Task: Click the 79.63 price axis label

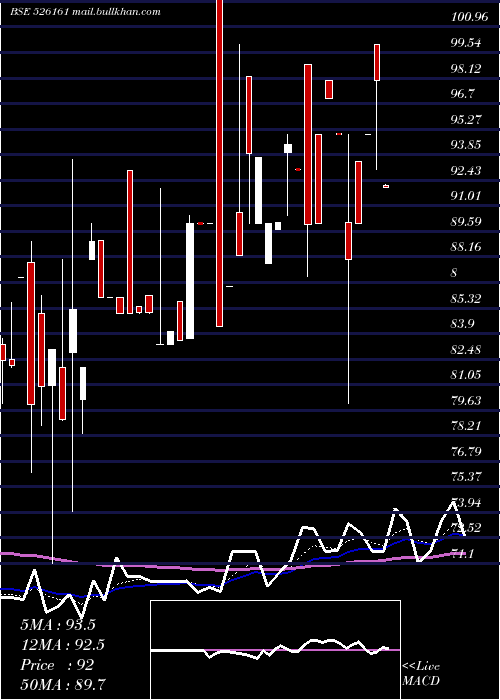Action: coord(466,400)
